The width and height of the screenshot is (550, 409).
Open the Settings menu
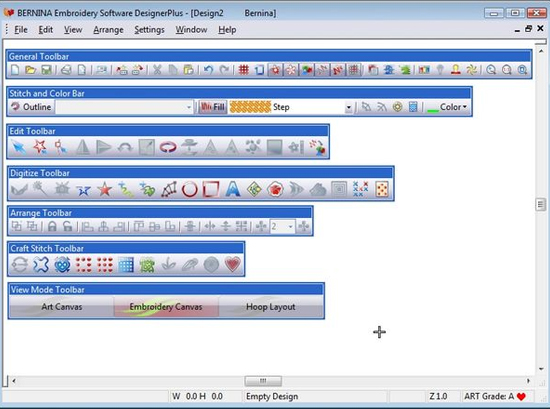tap(149, 30)
